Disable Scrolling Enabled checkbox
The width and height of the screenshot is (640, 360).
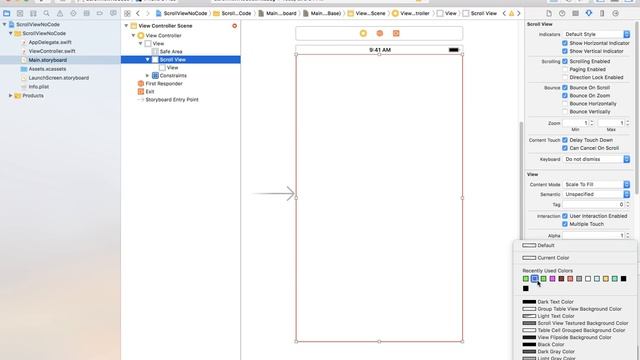click(x=565, y=61)
